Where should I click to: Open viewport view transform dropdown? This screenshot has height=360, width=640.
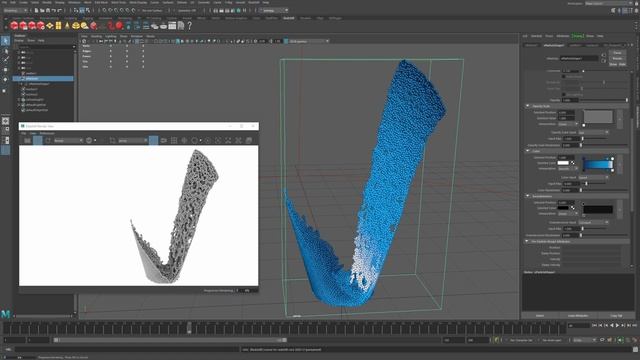309,41
